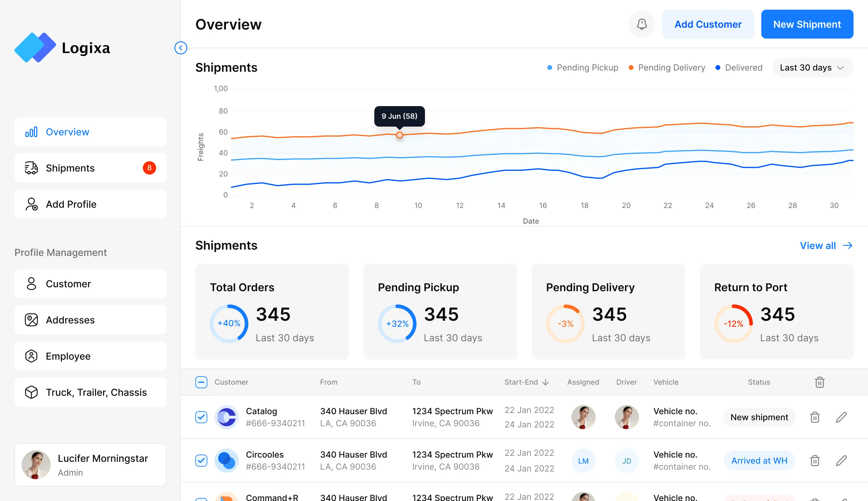Open the Lucifer Morningstar admin profile card

tap(90, 465)
